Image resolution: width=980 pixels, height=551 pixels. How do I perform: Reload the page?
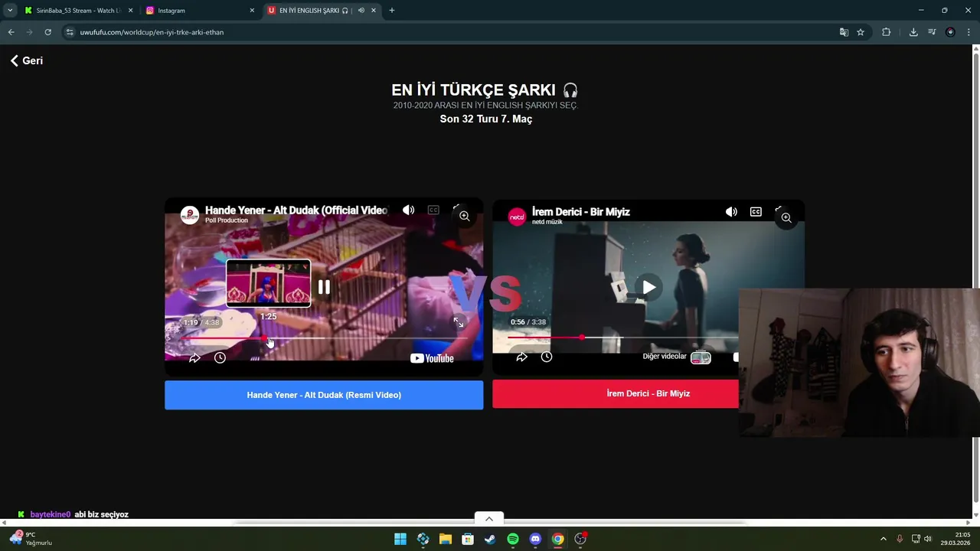[47, 32]
